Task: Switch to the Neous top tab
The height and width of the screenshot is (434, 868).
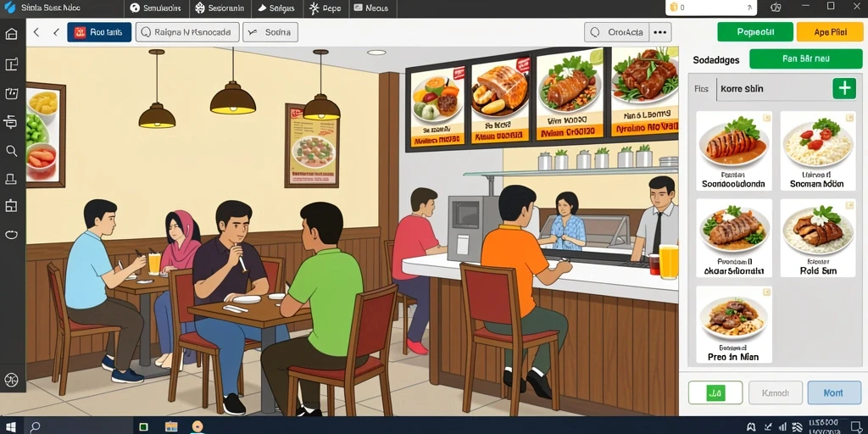Action: [370, 8]
